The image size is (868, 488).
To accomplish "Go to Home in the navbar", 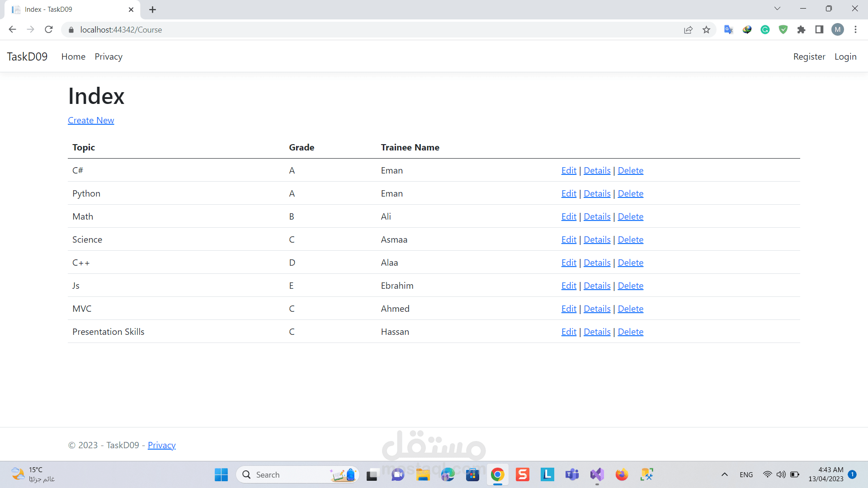I will 73,56.
